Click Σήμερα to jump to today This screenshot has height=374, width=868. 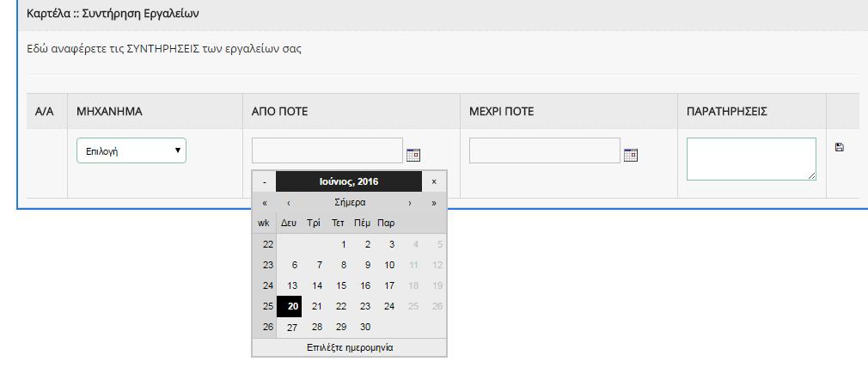click(350, 203)
